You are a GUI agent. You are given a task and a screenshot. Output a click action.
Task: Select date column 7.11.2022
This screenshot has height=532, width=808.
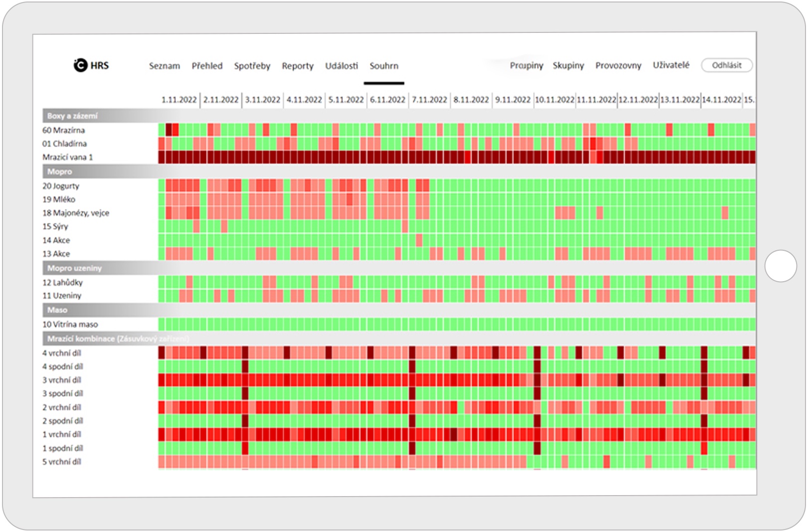pyautogui.click(x=429, y=100)
